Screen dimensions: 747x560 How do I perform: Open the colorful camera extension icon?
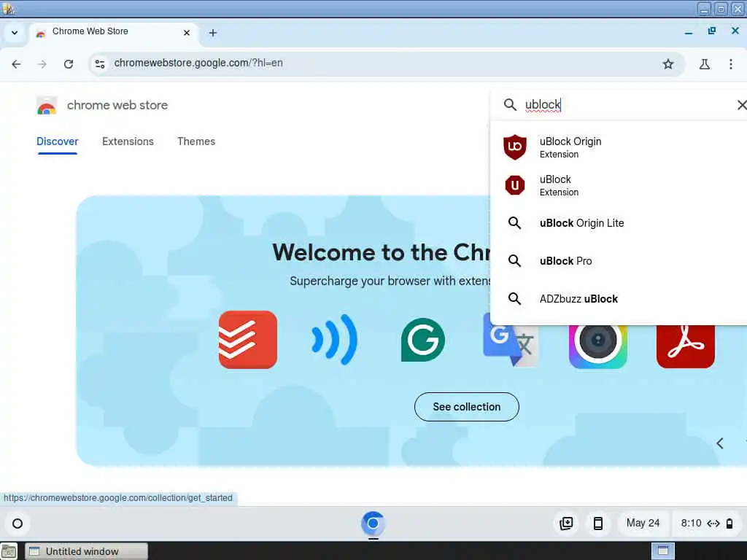point(598,346)
